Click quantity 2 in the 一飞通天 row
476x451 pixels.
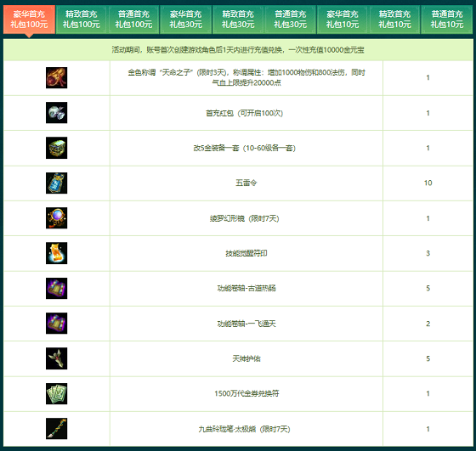(x=428, y=324)
